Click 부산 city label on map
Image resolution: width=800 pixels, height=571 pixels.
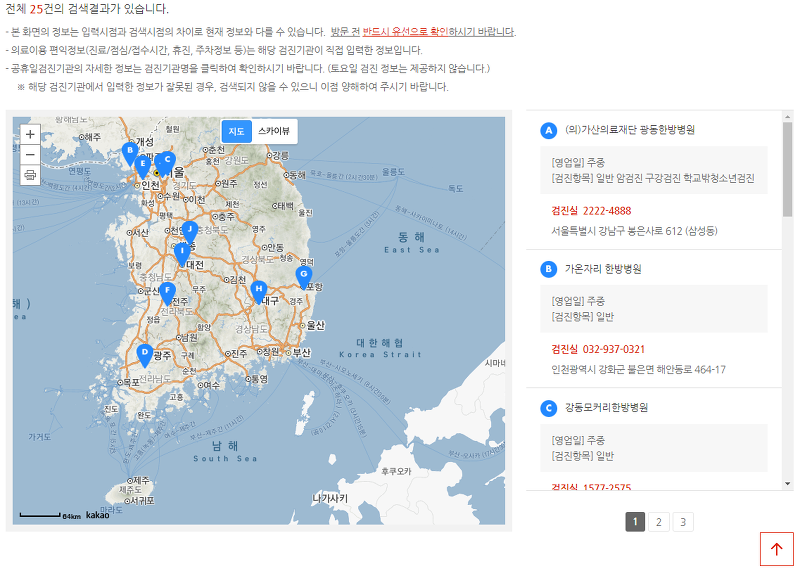click(301, 352)
